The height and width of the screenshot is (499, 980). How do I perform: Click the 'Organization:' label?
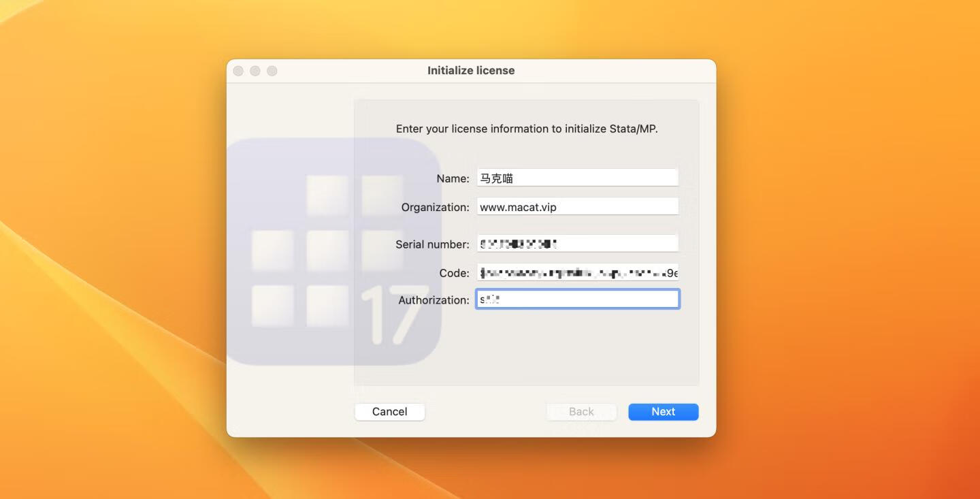click(x=435, y=207)
